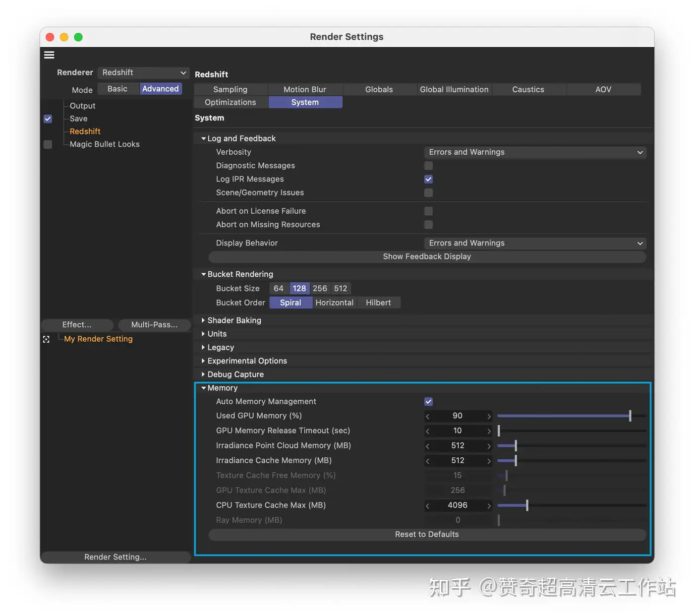The width and height of the screenshot is (694, 616).
Task: Collapse the Bucket Rendering section
Action: [203, 274]
